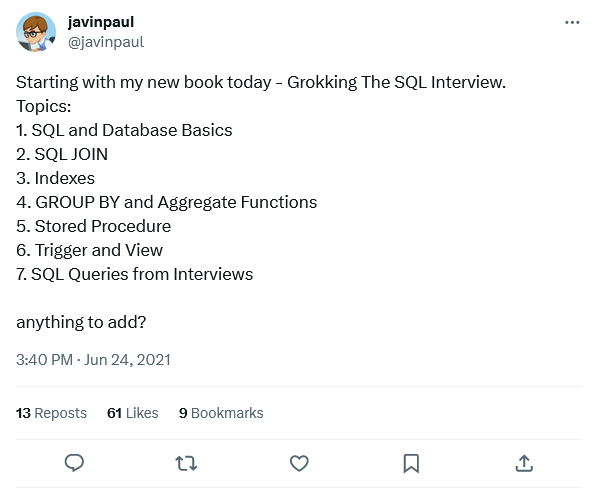Click the '3. Indexes' topic line
Screen dimensions: 598x488
(55, 178)
